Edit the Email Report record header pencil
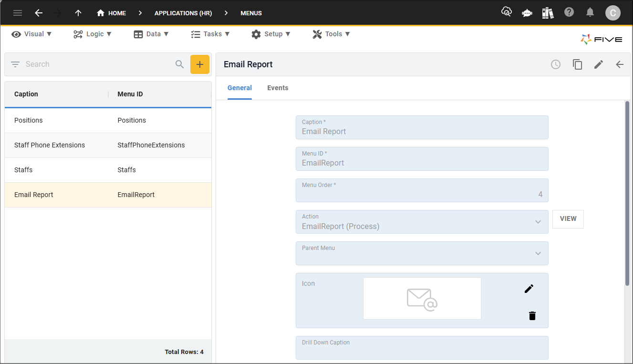 pos(599,64)
